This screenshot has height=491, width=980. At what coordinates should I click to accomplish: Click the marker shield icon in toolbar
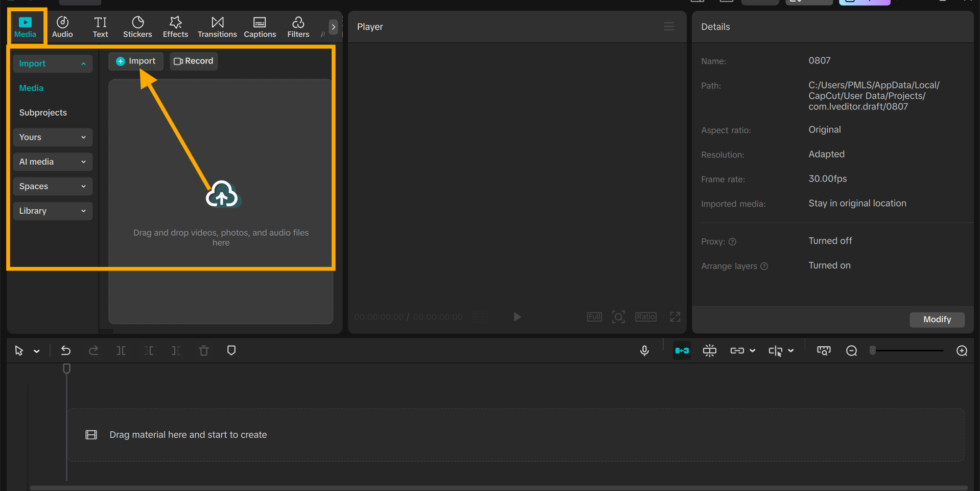coord(231,350)
